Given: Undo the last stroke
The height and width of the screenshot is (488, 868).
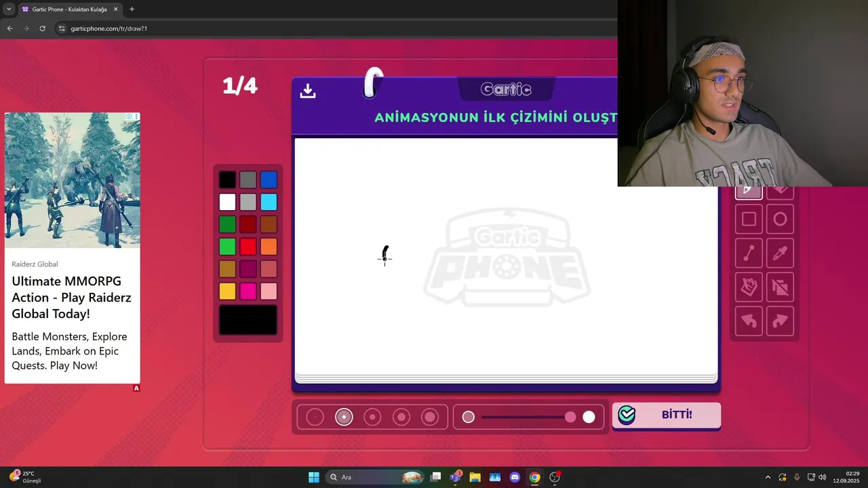Looking at the screenshot, I should (x=749, y=321).
